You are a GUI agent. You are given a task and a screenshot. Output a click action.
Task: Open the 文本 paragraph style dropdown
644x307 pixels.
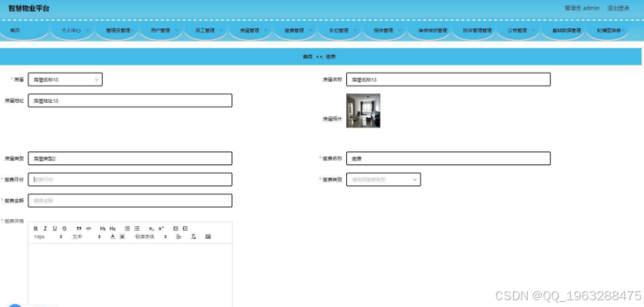tap(87, 237)
